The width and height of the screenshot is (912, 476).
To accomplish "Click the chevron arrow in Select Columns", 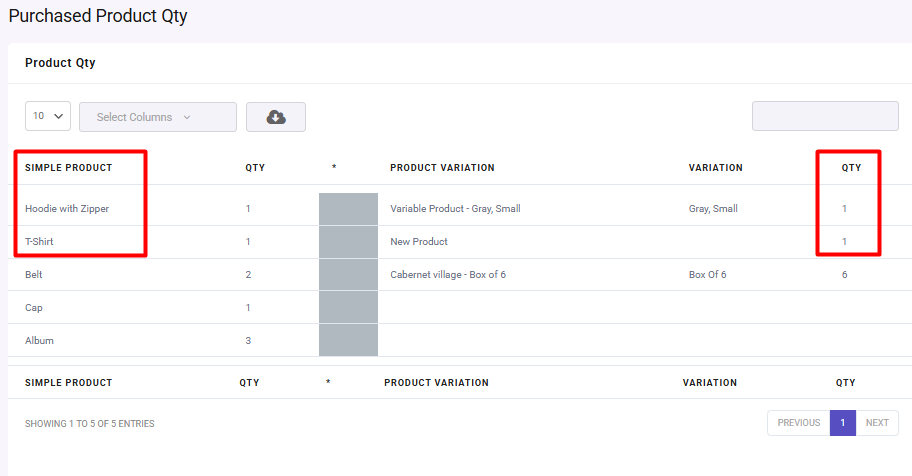I will tap(187, 117).
